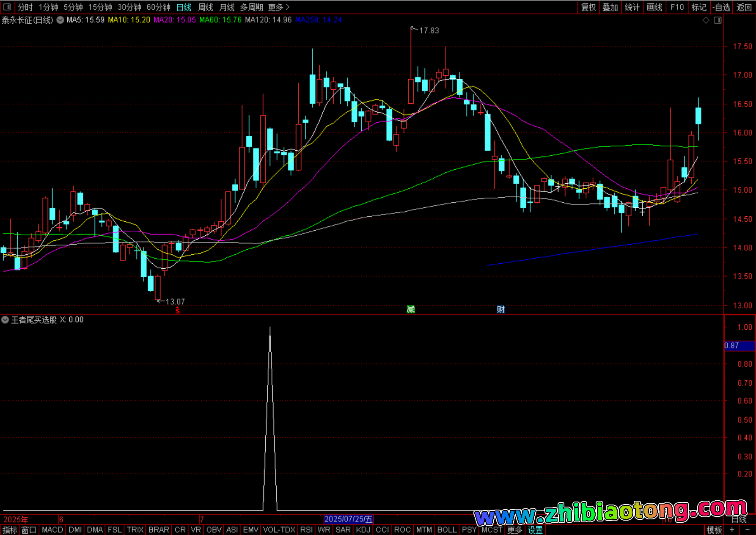Select the 60分钟 timeframe tab
The width and height of the screenshot is (756, 535).
tap(158, 7)
